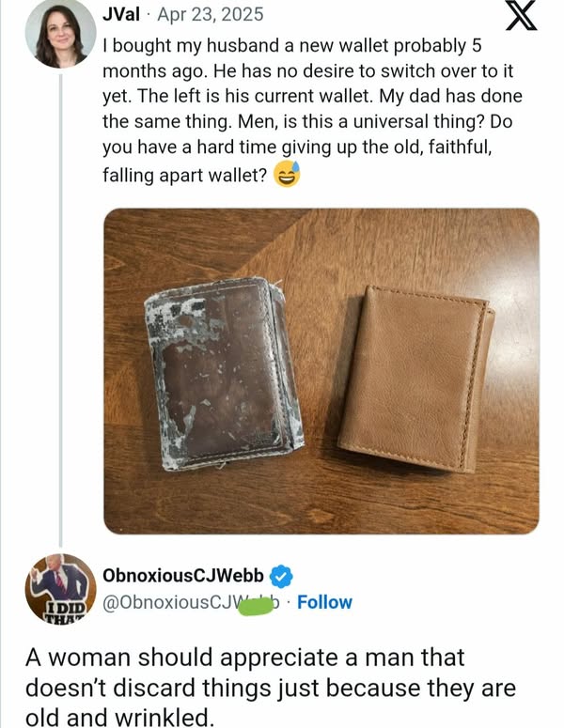Image resolution: width=564 pixels, height=728 pixels.
Task: Open ObnoxiousCJWebb's profile avatar
Action: point(60,589)
